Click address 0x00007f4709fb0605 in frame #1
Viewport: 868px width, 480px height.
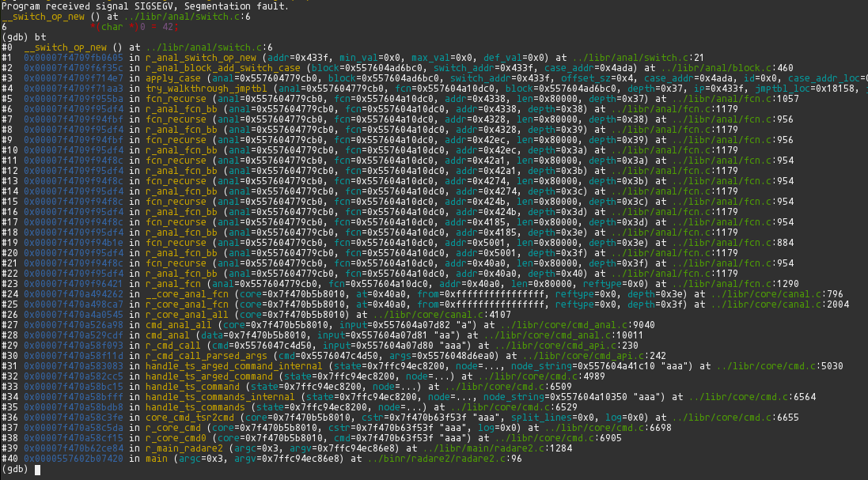point(74,58)
